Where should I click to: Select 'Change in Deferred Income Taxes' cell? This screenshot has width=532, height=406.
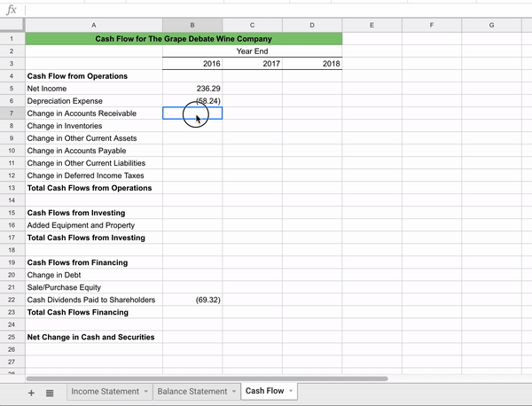point(94,176)
